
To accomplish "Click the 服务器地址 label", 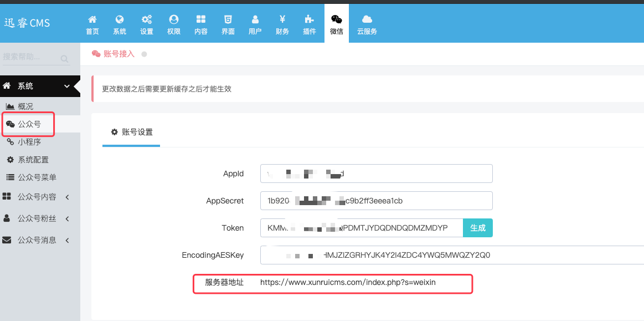I will pos(224,282).
